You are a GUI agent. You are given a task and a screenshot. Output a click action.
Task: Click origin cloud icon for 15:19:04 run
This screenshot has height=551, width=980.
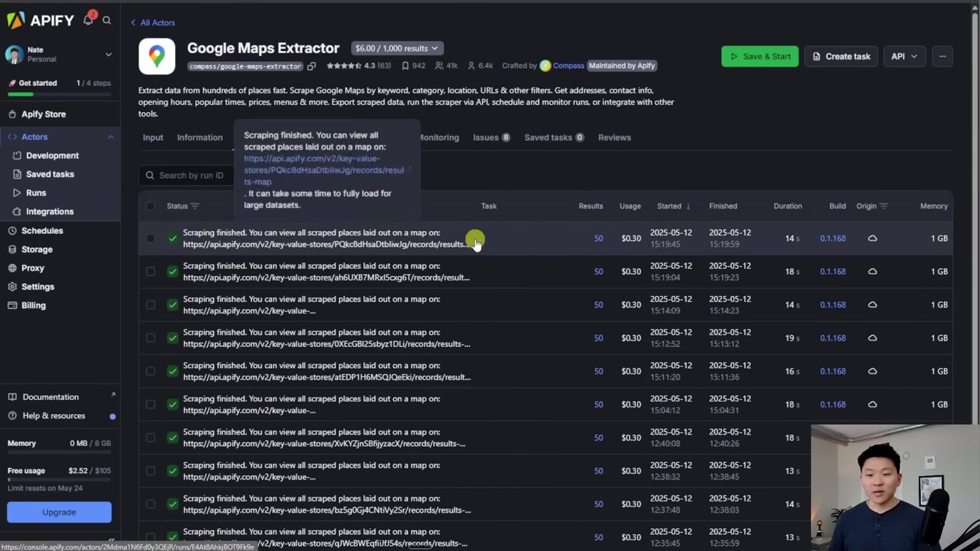tap(872, 272)
